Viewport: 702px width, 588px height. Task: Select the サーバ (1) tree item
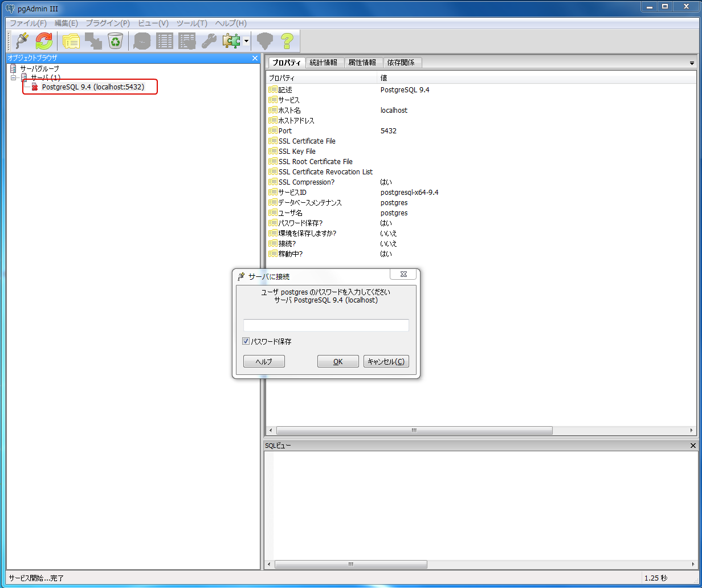[46, 77]
